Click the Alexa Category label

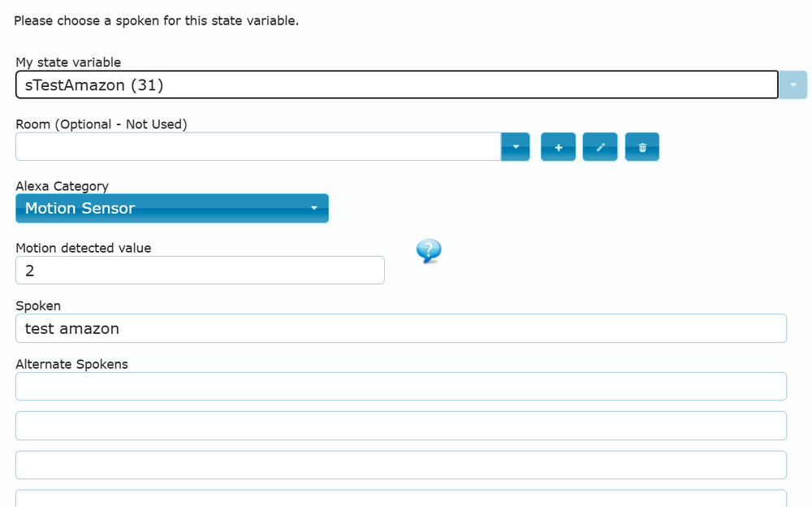62,186
